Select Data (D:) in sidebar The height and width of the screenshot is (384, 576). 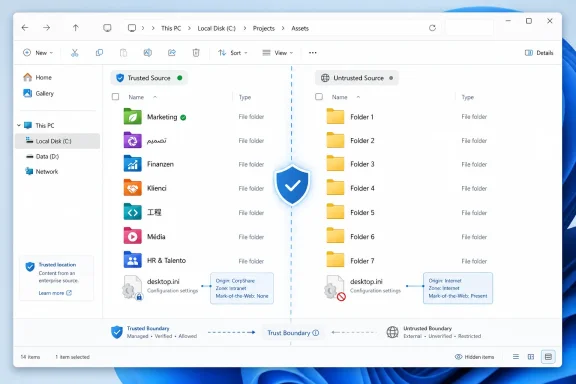[x=42, y=157]
